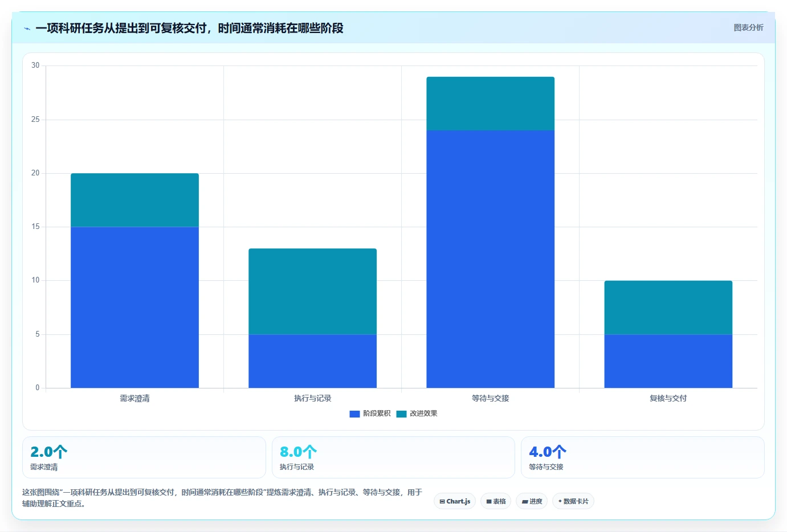787x532 pixels.
Task: Select the blue 阶段累积 bar for 执行与记录
Action: click(312, 361)
